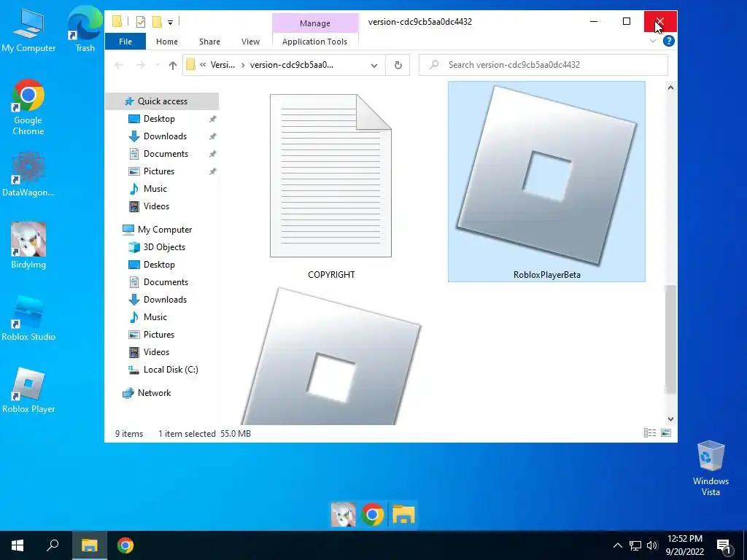Open the File menu tab
747x560 pixels.
(125, 42)
